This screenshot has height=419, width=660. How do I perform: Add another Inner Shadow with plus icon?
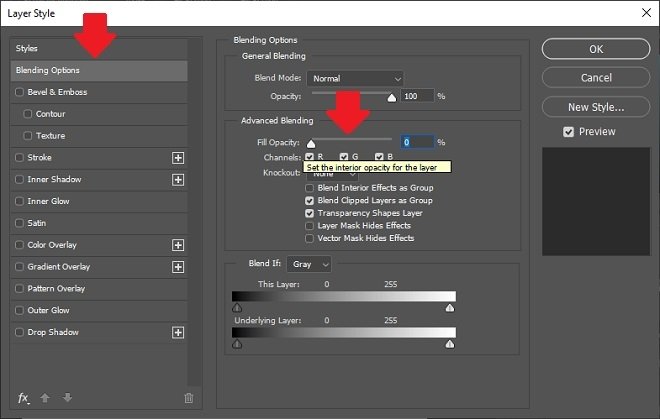pyautogui.click(x=178, y=180)
